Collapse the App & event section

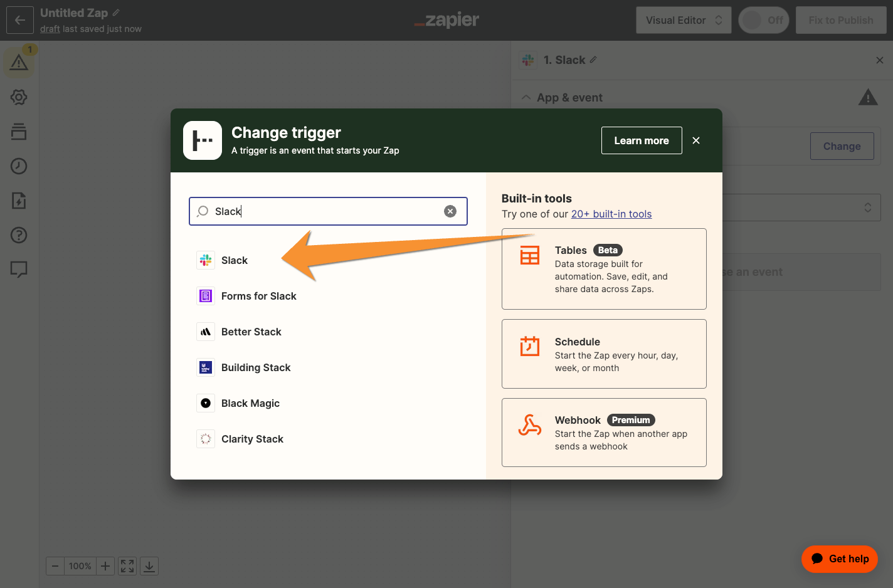click(526, 98)
